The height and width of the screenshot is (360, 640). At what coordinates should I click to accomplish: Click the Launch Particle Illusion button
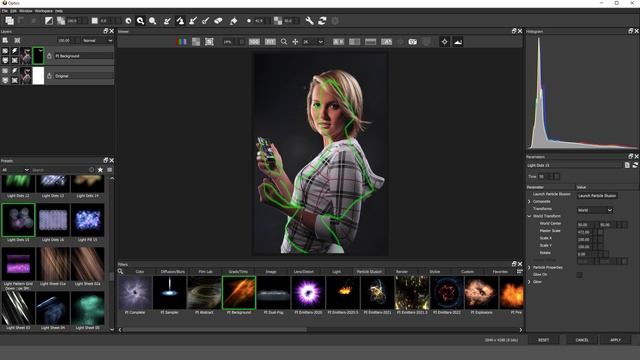coord(597,196)
